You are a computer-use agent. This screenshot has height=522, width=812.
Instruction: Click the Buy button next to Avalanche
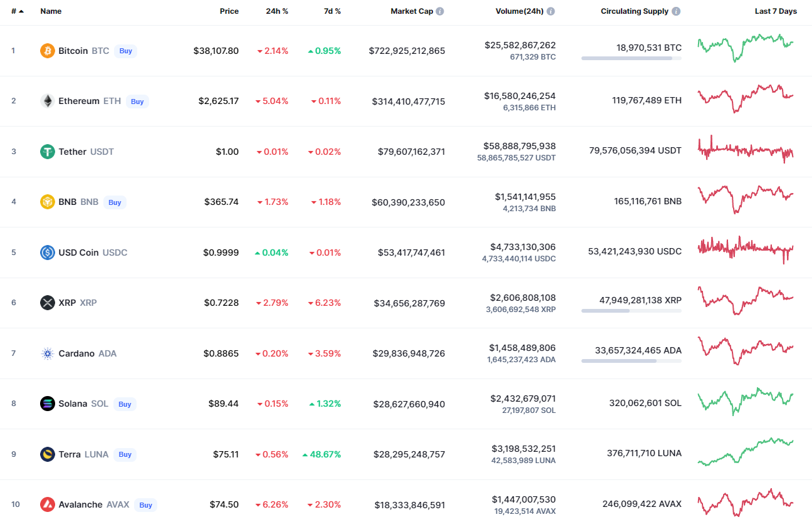(146, 504)
